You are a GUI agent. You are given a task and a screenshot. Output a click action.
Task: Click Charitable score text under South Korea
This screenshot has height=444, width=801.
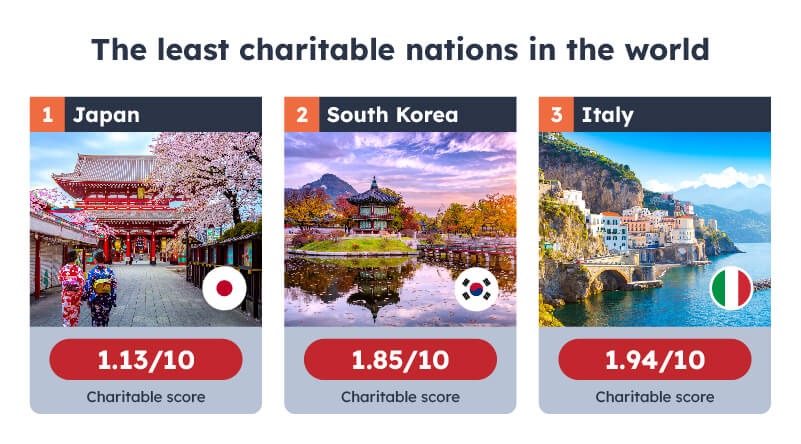400,397
